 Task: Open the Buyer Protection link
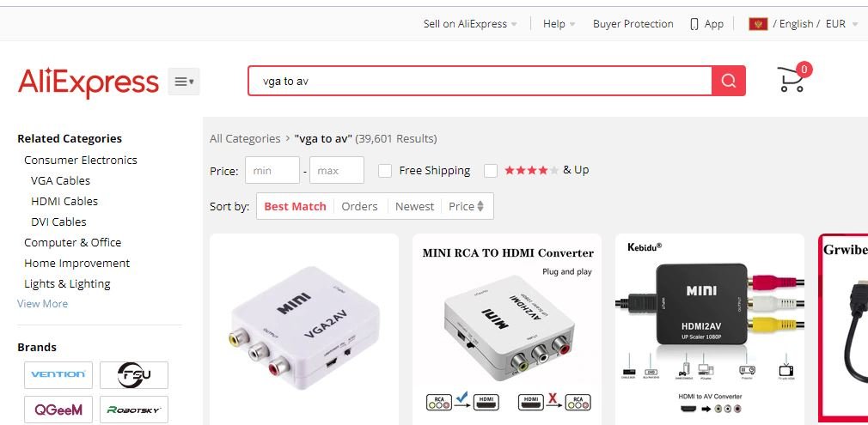[x=633, y=24]
